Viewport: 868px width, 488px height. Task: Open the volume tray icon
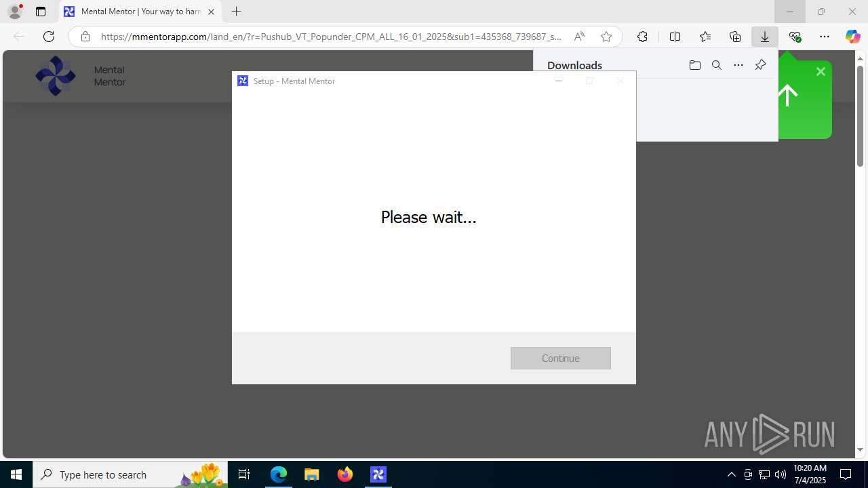pyautogui.click(x=781, y=474)
